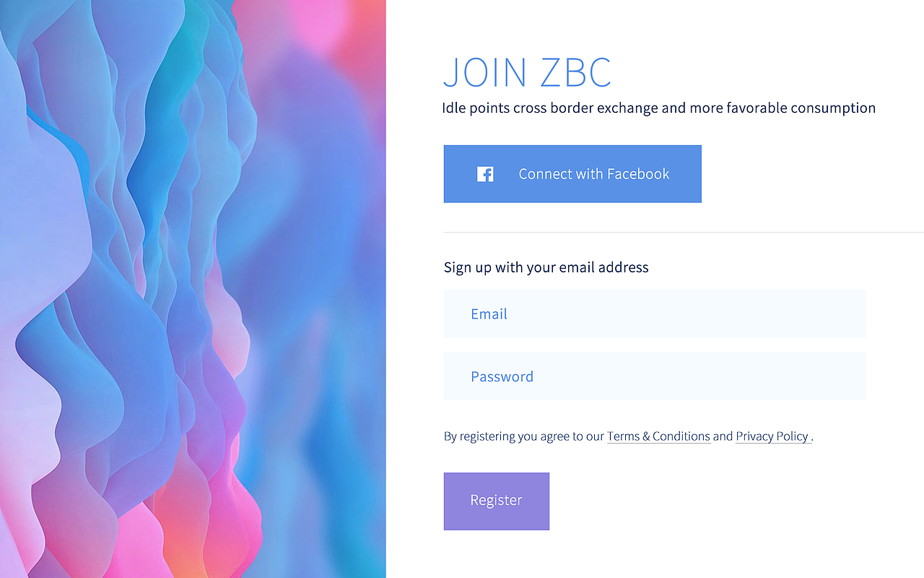Click the horizontal divider below Facebook button
This screenshot has width=924, height=578.
pos(684,233)
